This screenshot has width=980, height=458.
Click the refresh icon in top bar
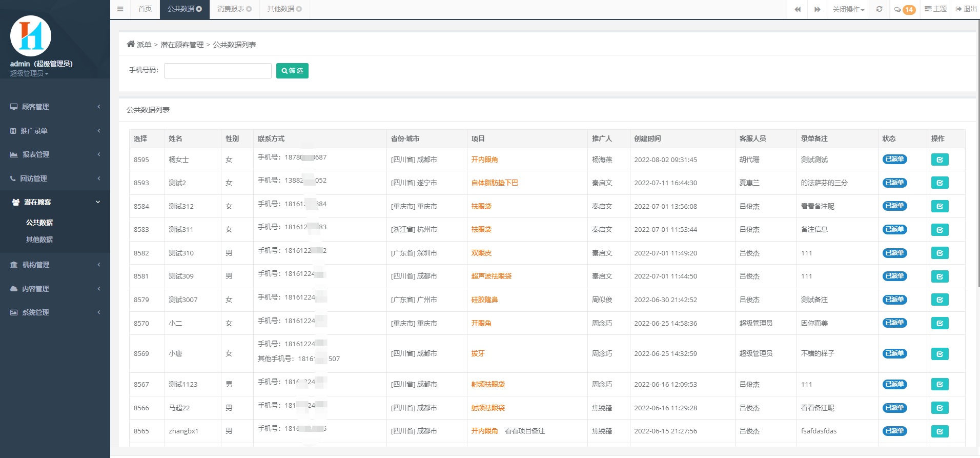879,9
